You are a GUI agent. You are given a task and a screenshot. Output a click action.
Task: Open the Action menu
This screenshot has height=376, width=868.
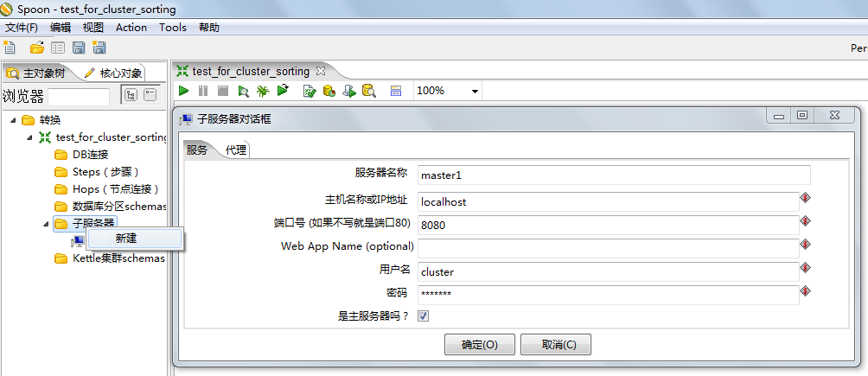pyautogui.click(x=131, y=28)
